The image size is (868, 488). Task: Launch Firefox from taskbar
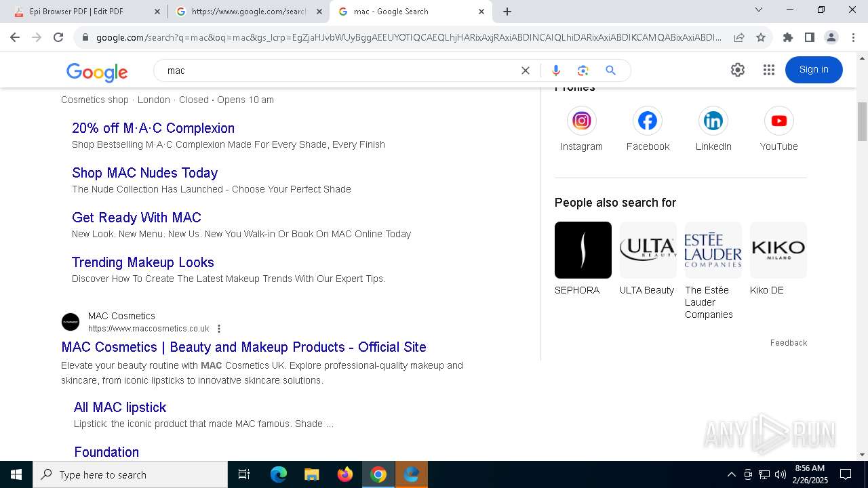coord(345,474)
